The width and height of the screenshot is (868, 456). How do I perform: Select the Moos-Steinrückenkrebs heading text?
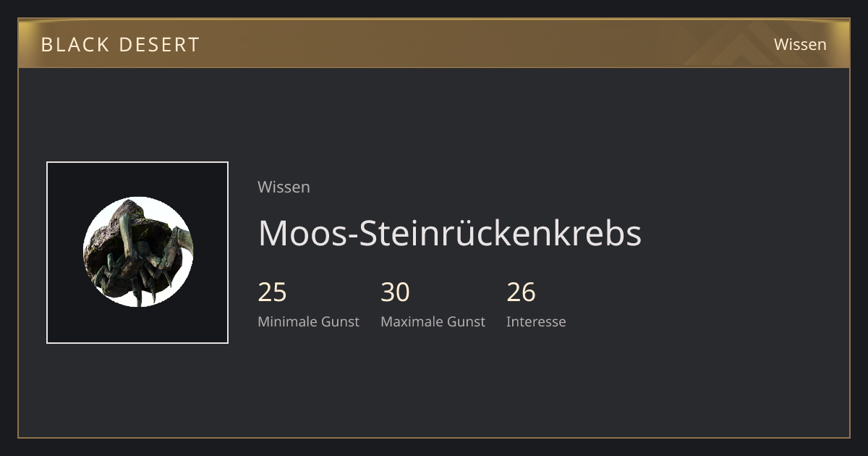(x=450, y=233)
